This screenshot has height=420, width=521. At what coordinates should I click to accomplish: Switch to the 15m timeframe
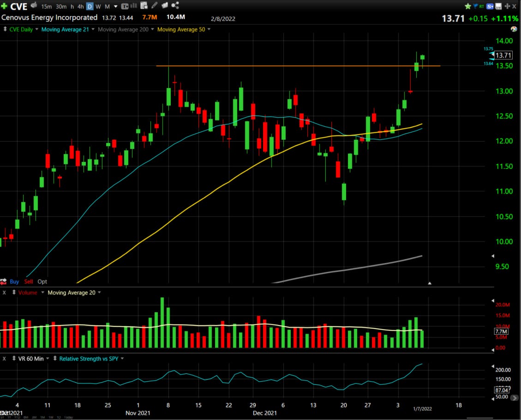coord(47,6)
